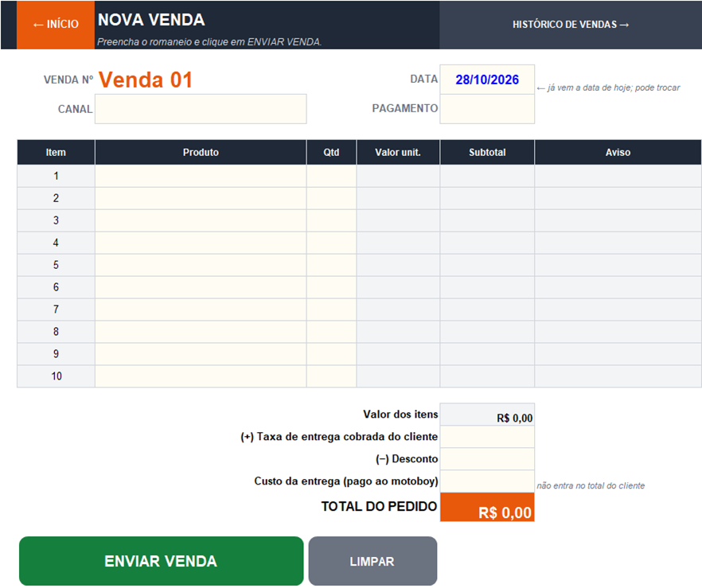Click Qtd cell of item 2
Viewport: 702px width, 588px height.
tap(331, 198)
